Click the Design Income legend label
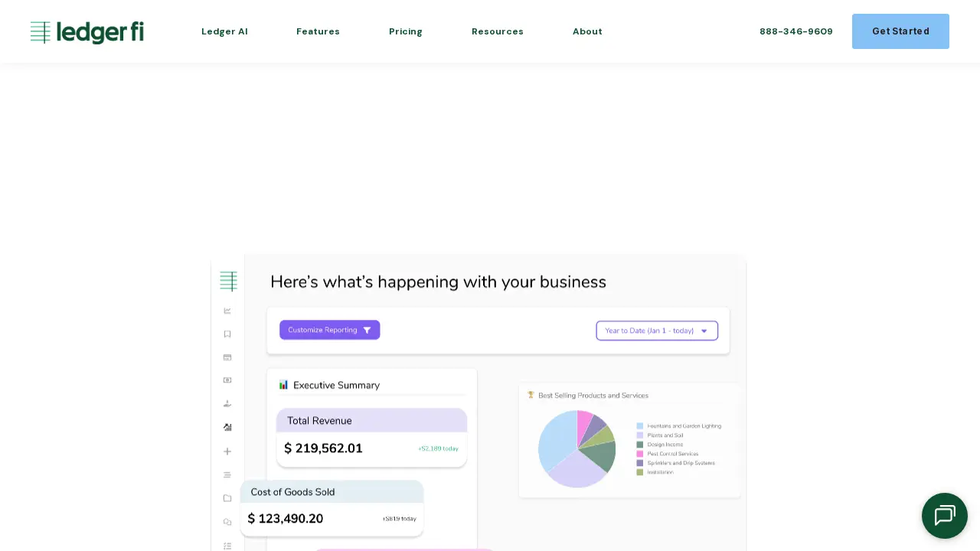This screenshot has width=980, height=551. pos(665,445)
